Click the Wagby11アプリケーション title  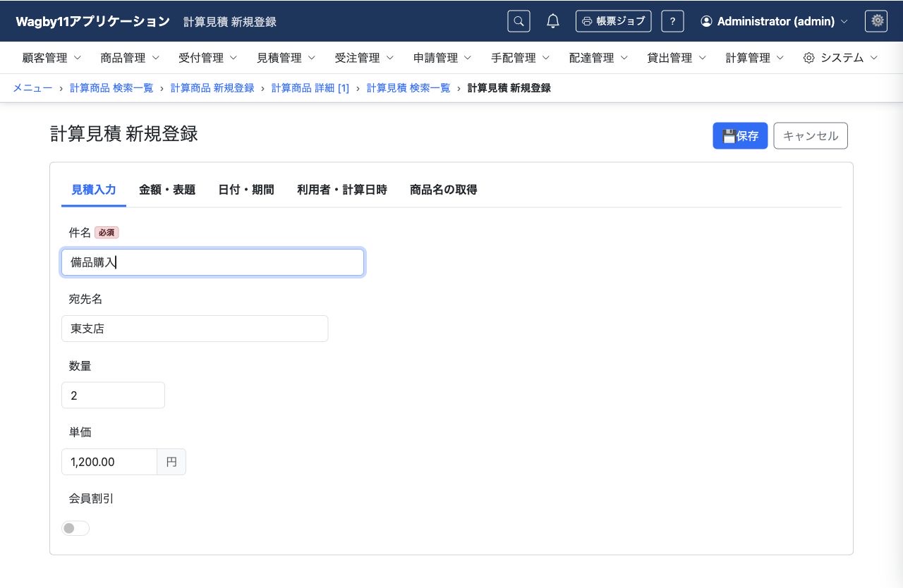coord(92,21)
